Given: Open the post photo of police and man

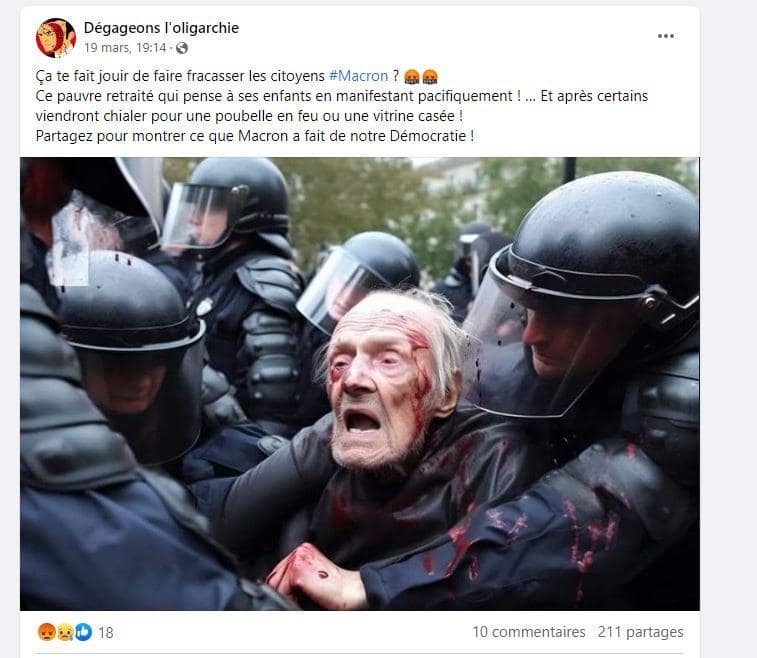Looking at the screenshot, I should 360,384.
